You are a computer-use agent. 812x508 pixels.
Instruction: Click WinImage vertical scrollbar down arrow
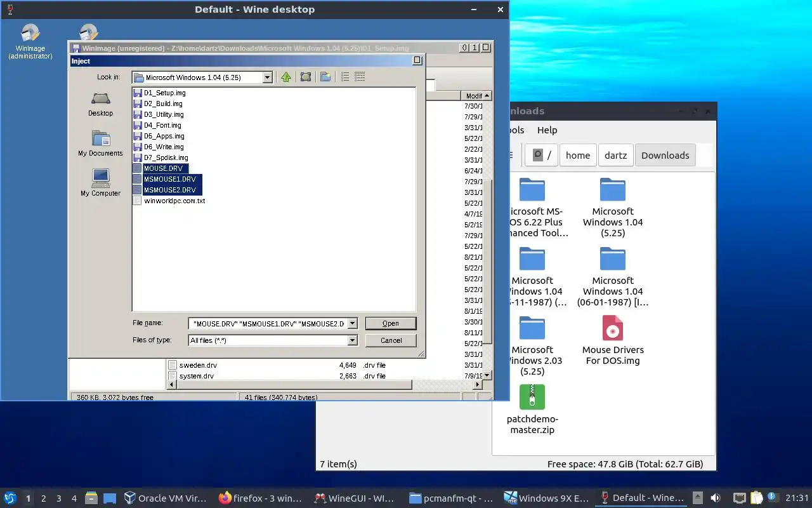click(487, 375)
